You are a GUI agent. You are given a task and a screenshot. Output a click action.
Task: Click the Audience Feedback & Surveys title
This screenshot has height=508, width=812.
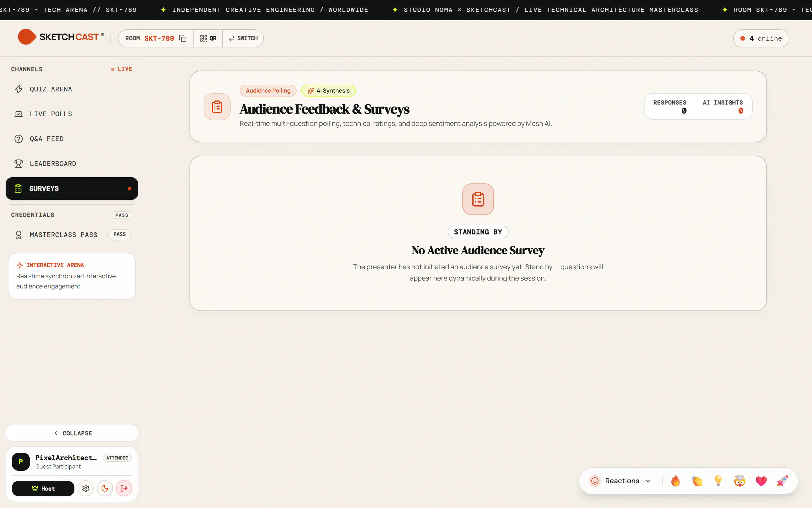pyautogui.click(x=325, y=109)
